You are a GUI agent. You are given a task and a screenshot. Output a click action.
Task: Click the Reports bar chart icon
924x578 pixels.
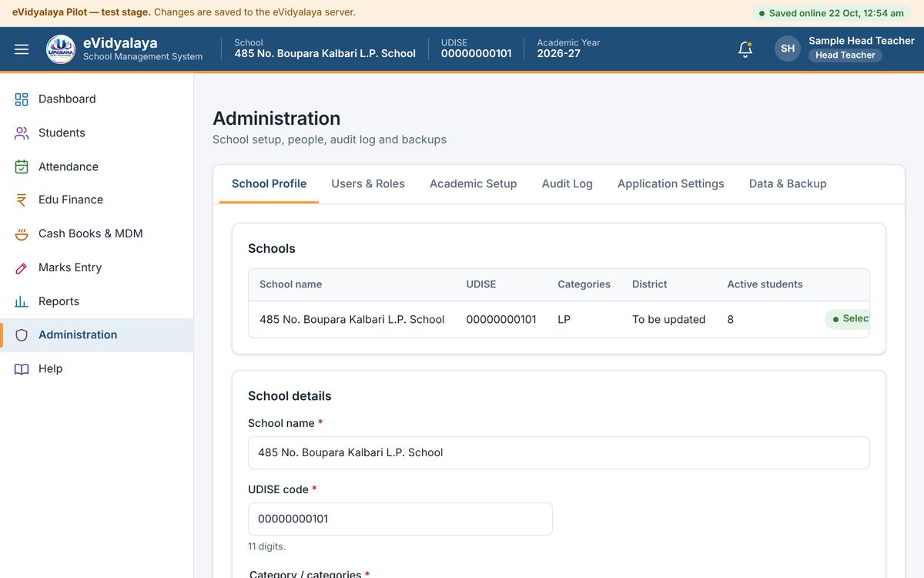click(22, 301)
